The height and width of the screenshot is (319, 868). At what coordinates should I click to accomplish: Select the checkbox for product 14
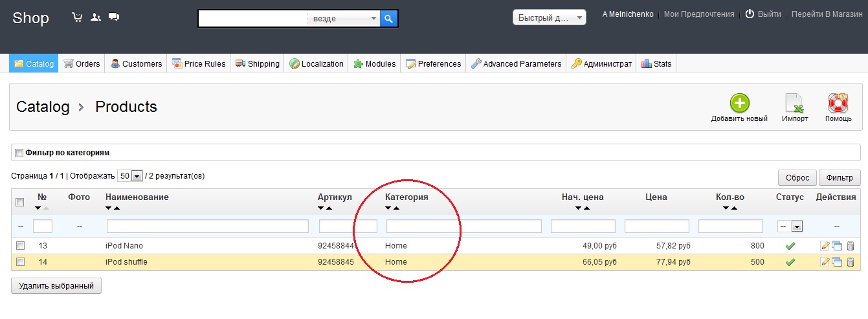coord(20,262)
